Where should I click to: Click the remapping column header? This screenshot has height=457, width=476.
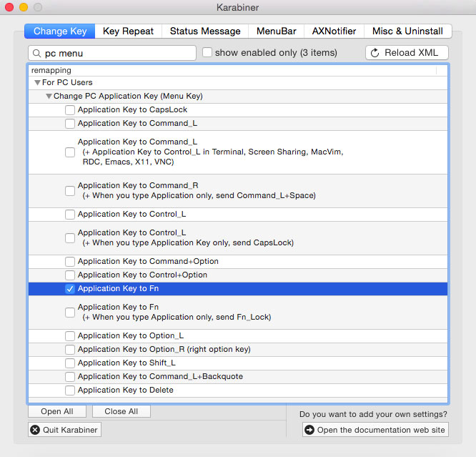232,71
